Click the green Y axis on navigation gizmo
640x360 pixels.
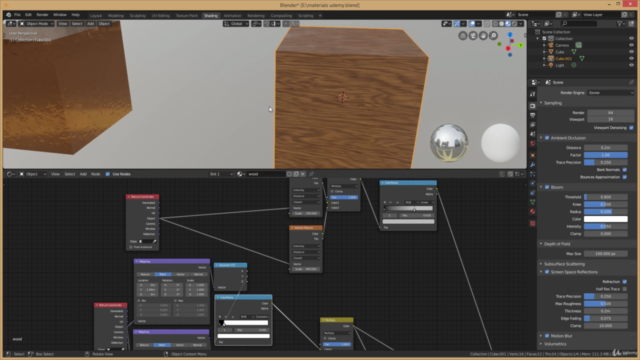click(x=520, y=45)
